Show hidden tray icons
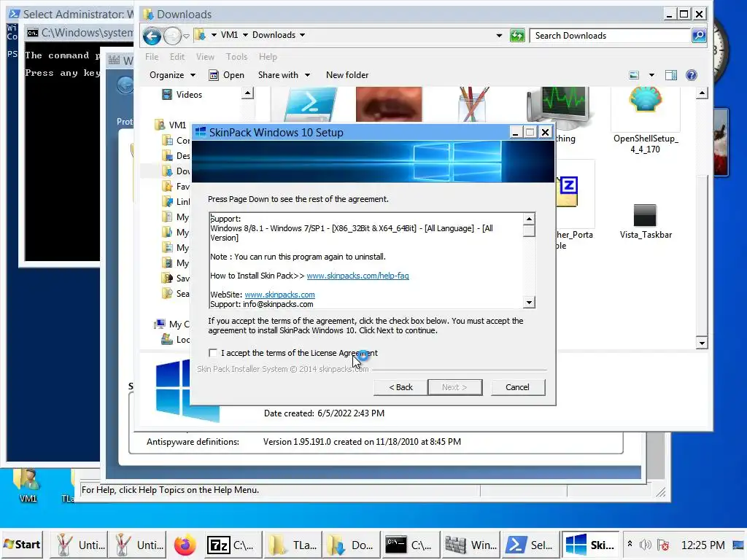747x560 pixels. (x=630, y=544)
